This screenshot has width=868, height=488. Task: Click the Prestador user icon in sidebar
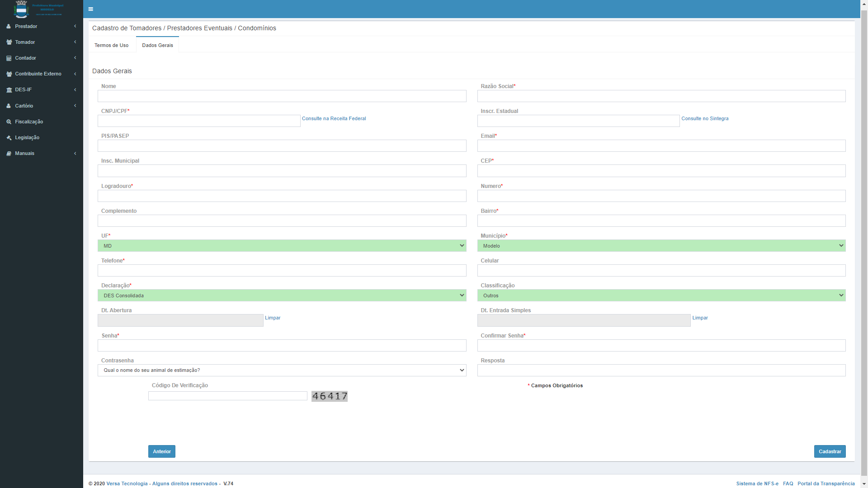pos(9,27)
